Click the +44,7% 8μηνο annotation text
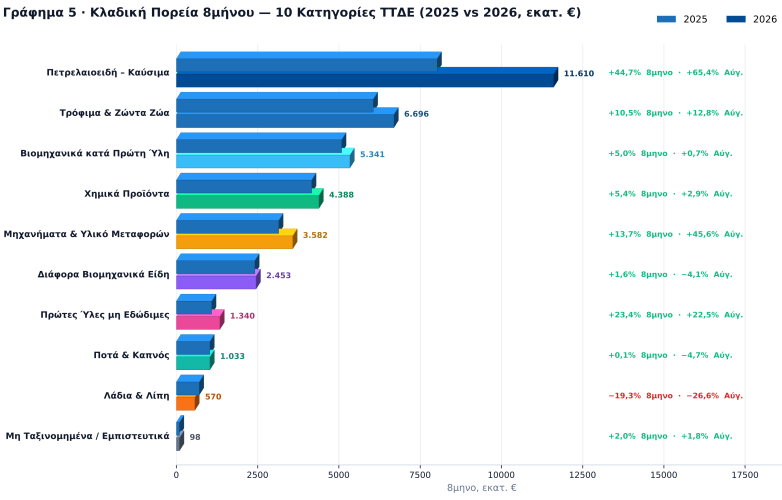Screen dimensions: 782x500 click(x=640, y=72)
